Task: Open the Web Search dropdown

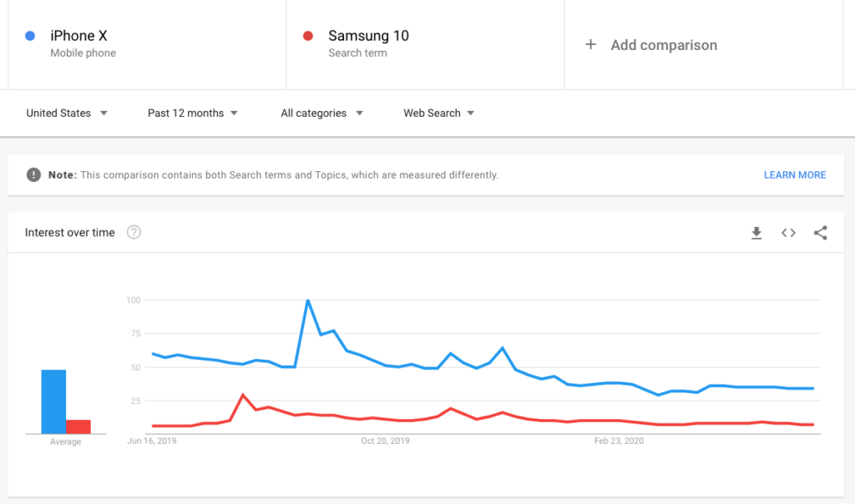Action: (438, 113)
